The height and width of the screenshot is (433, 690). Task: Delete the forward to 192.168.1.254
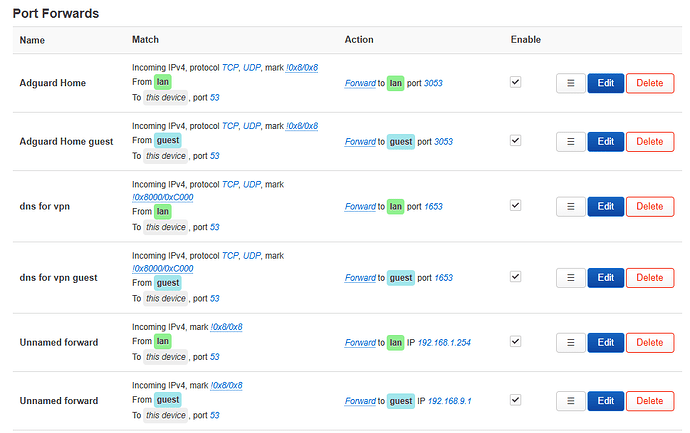coord(650,342)
